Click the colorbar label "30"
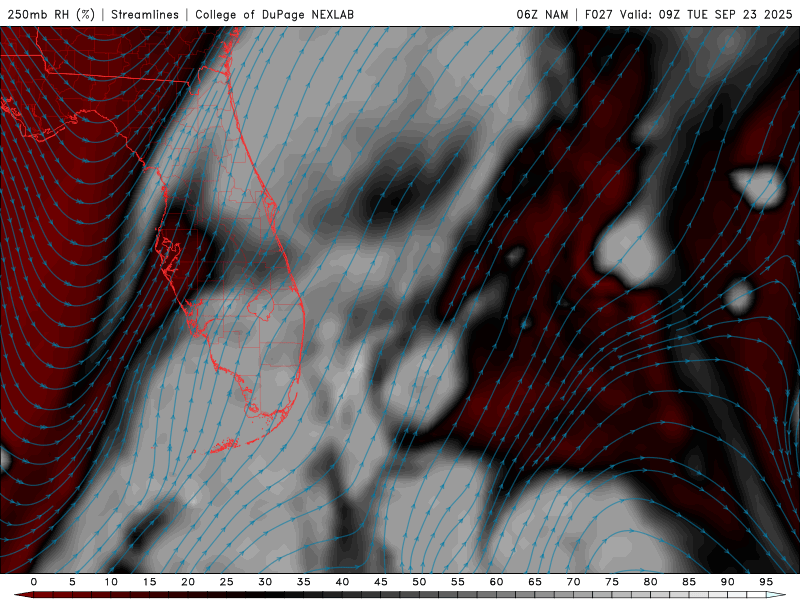 (x=265, y=582)
